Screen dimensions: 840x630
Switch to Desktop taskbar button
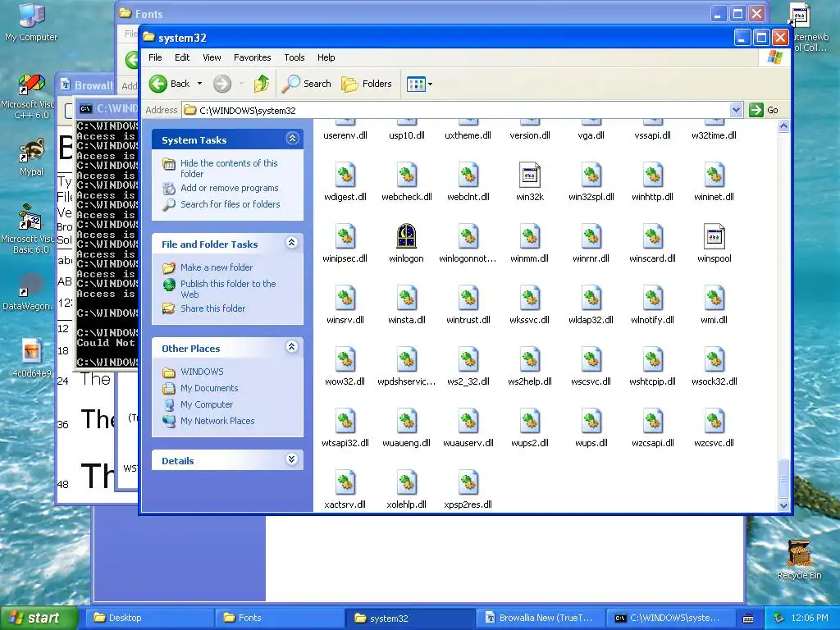pyautogui.click(x=148, y=618)
